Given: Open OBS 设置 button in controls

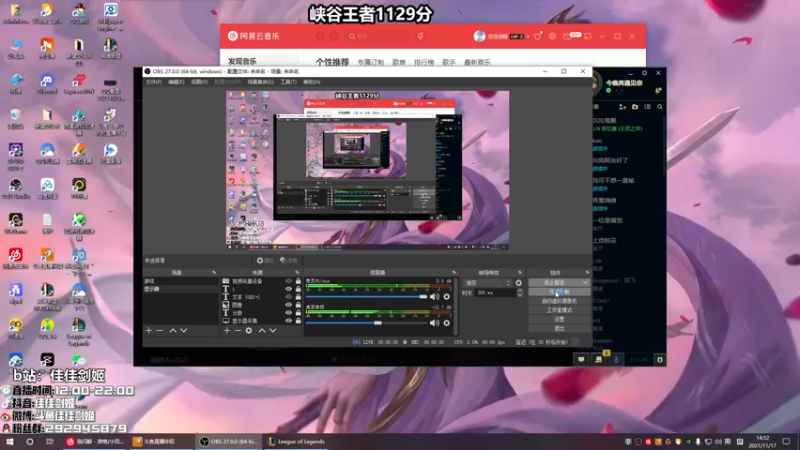Looking at the screenshot, I should [559, 319].
